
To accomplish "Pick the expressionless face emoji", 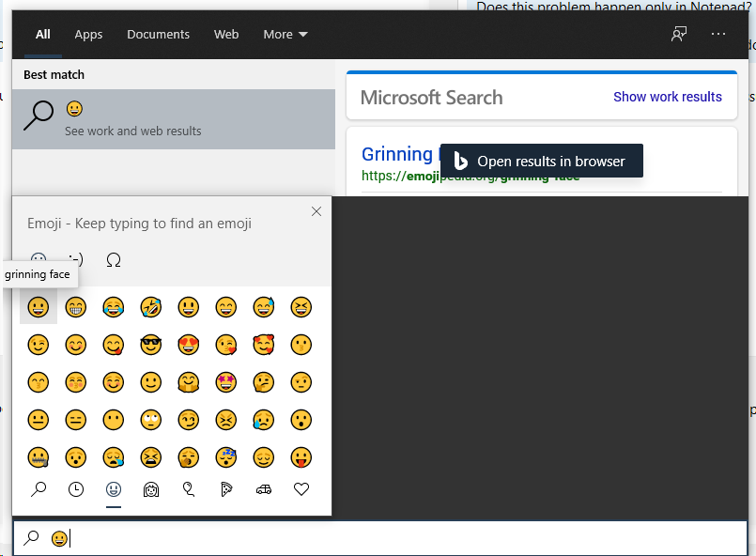I will tap(76, 420).
